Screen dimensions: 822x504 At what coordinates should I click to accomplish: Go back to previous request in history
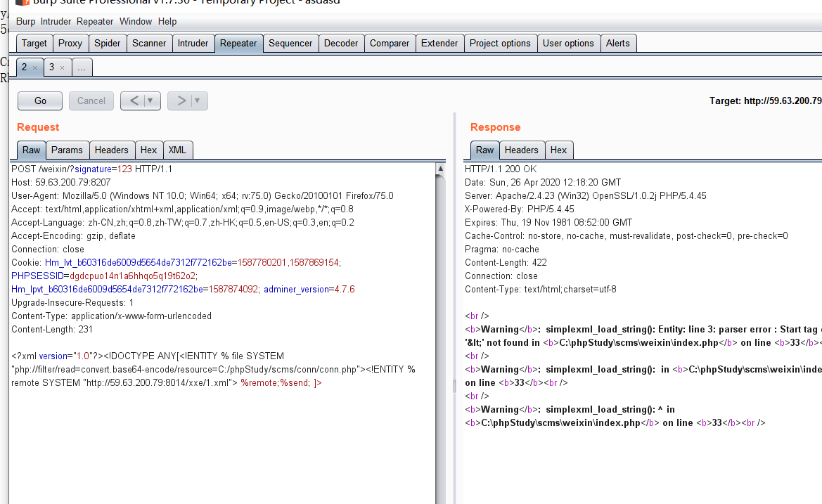click(134, 101)
